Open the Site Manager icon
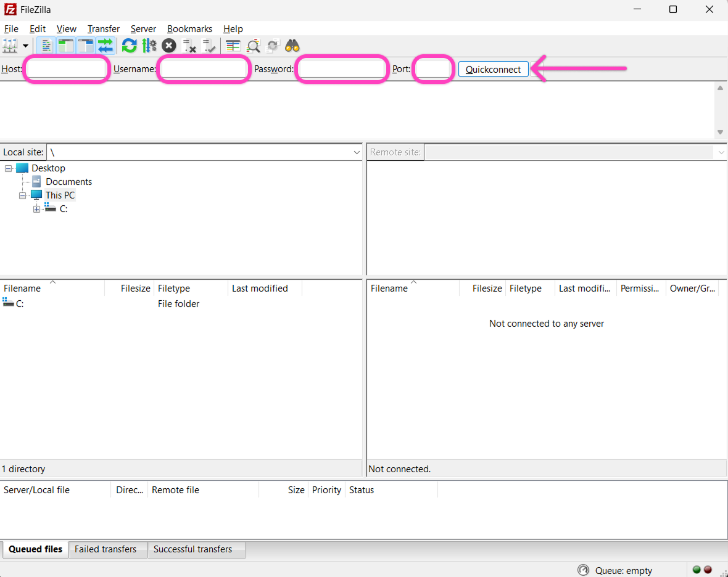This screenshot has height=577, width=728. click(x=10, y=46)
